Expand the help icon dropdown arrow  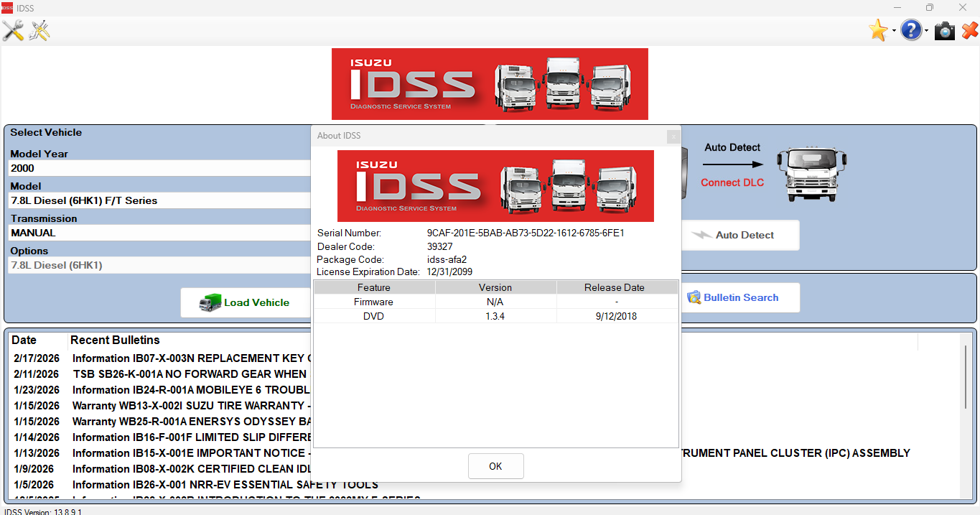[x=926, y=31]
